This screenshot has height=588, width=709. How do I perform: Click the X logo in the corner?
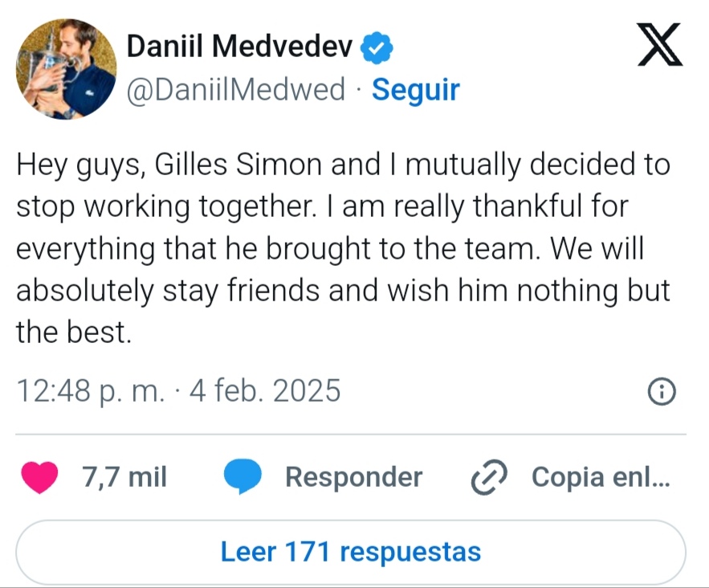659,43
